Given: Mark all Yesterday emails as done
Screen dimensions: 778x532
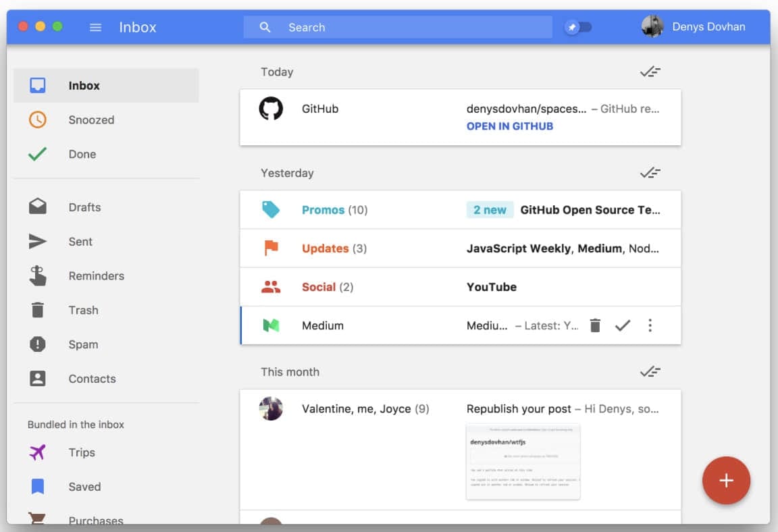Looking at the screenshot, I should pyautogui.click(x=650, y=173).
